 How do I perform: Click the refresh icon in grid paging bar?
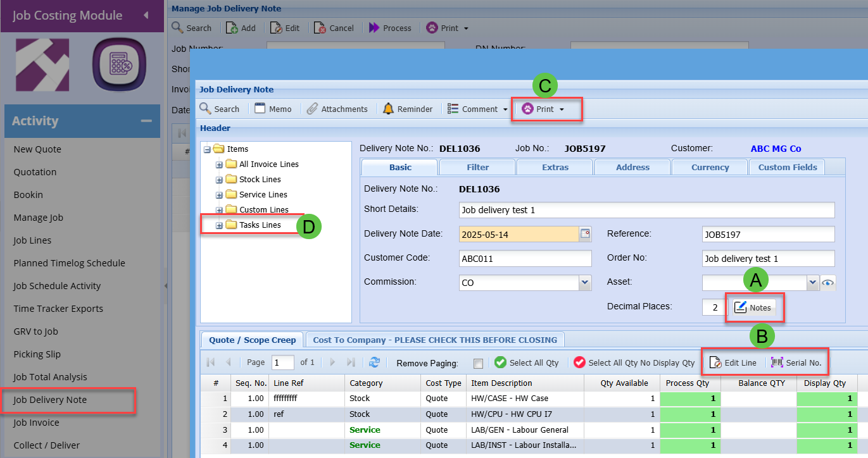coord(374,362)
